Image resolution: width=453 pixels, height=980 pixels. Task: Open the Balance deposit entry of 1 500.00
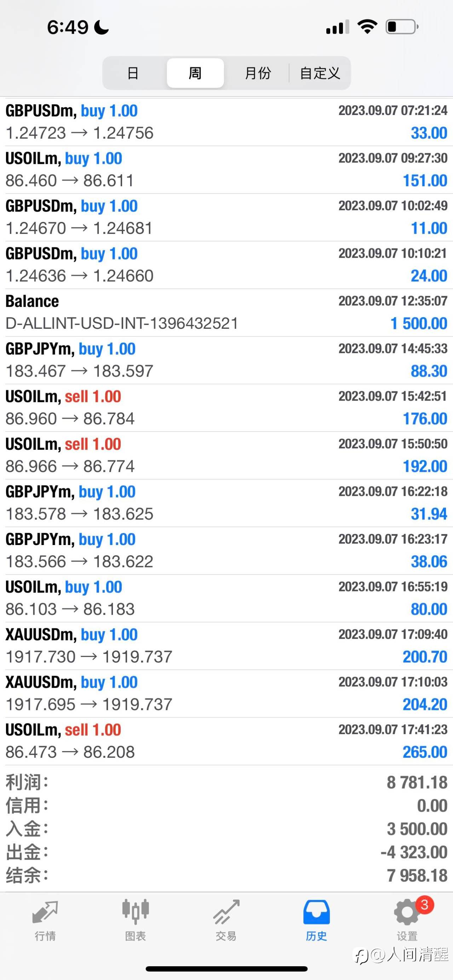tap(226, 313)
